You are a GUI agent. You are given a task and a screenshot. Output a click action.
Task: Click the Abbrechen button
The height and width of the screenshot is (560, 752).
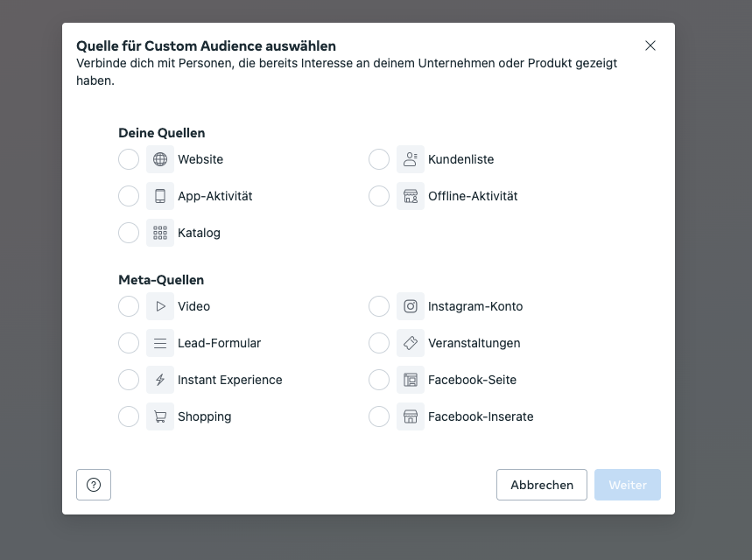click(542, 485)
